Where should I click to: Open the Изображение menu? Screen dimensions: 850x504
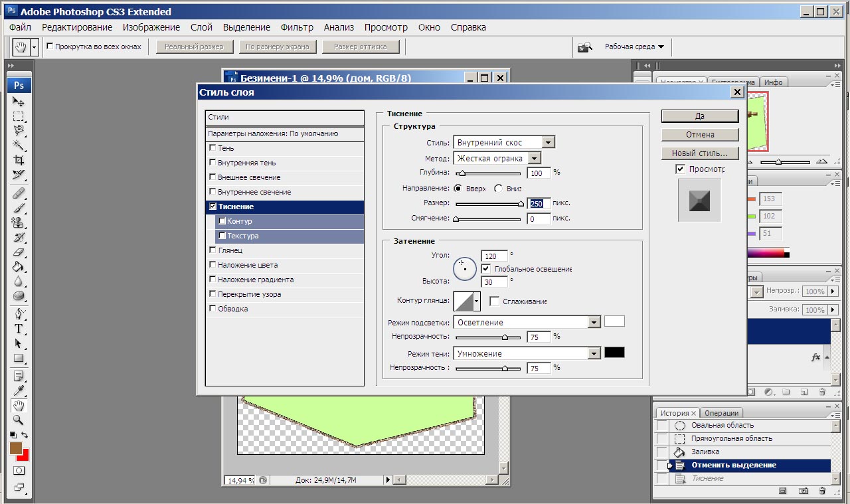[152, 27]
